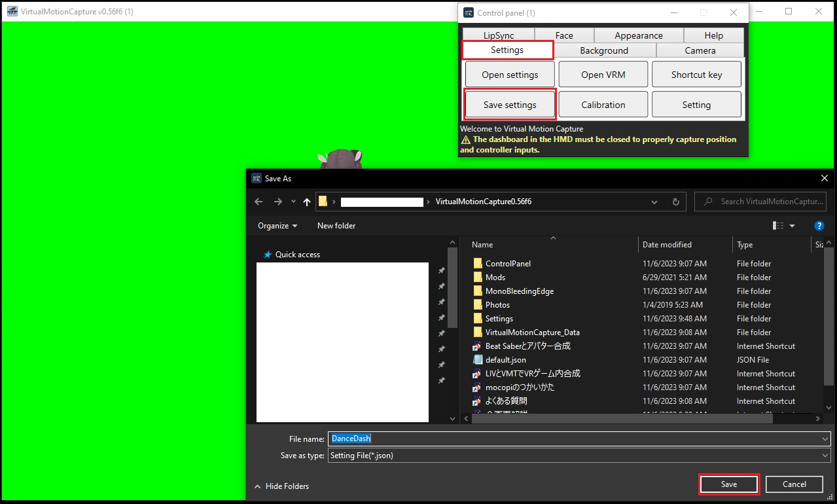Click the Control panel window icon

point(468,12)
